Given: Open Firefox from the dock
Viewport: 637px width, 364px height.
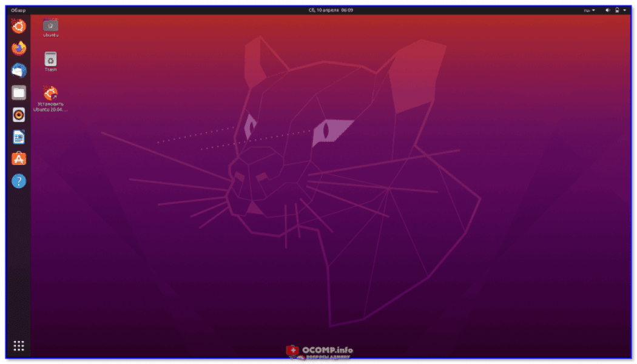Looking at the screenshot, I should point(18,48).
